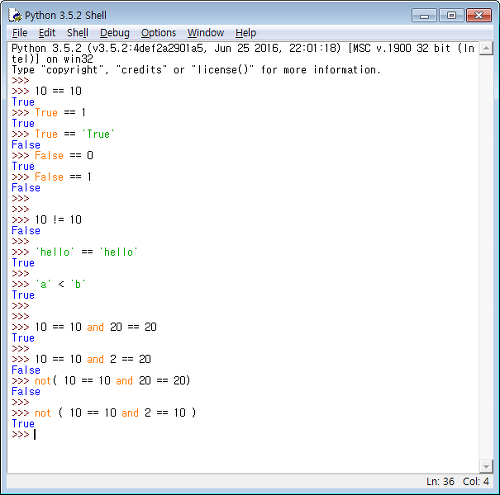Maximize the Python Shell window
This screenshot has height=495, width=500.
451,15
